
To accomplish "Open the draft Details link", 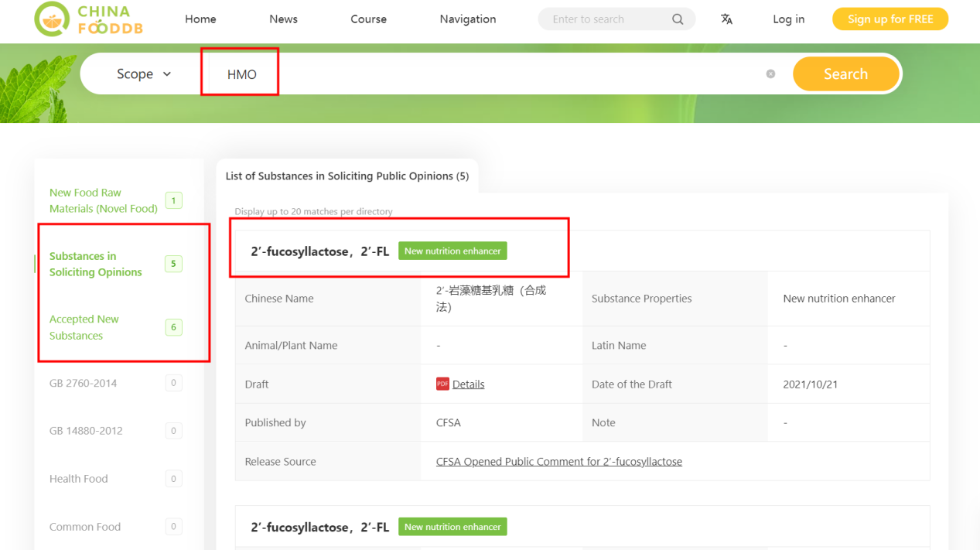I will (x=468, y=384).
